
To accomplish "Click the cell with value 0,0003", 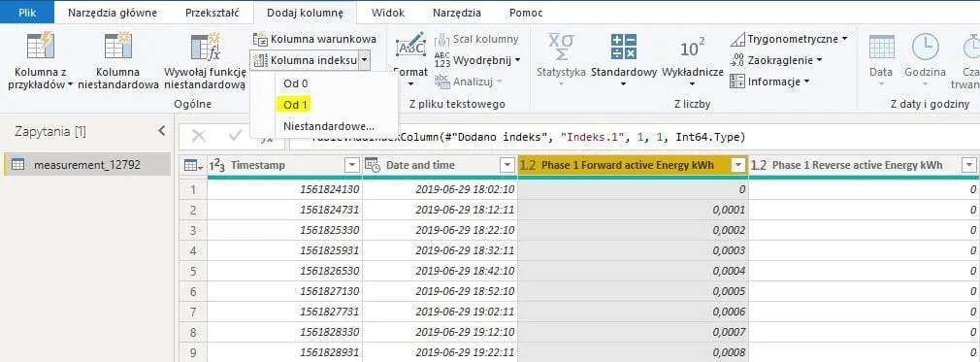I will 634,250.
